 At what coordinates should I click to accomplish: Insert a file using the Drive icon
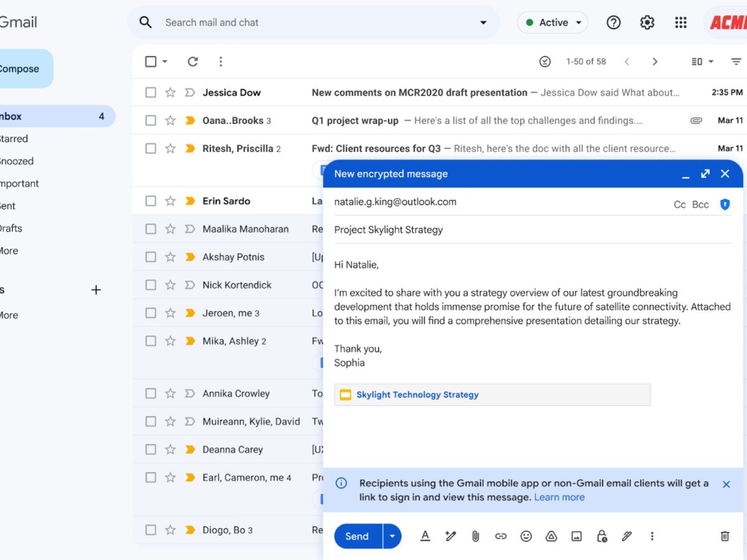coord(551,536)
